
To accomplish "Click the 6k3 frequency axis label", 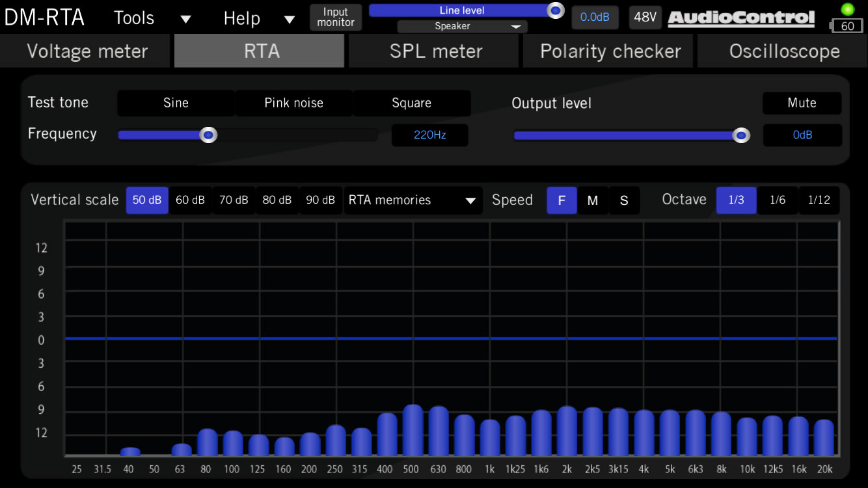I will (696, 469).
